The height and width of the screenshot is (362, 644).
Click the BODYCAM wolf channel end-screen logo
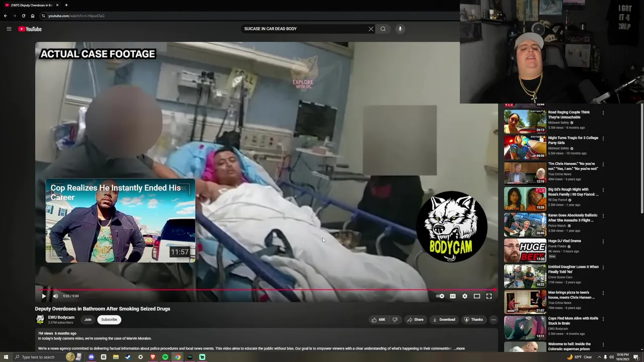452,226
